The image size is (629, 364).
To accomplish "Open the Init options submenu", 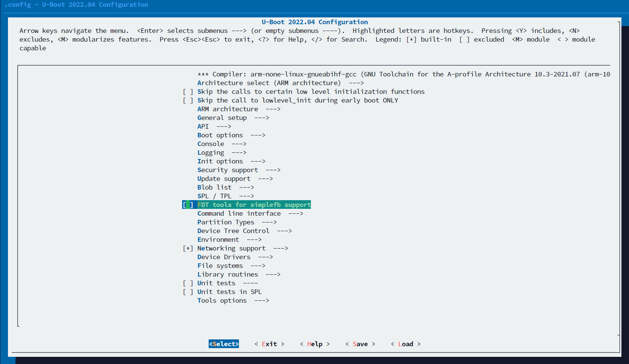I will coord(231,161).
